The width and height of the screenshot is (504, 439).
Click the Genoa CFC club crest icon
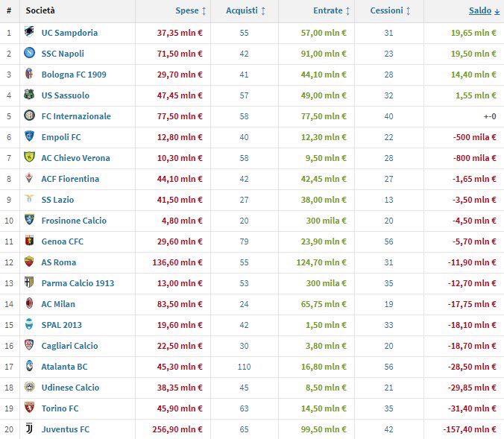point(29,241)
